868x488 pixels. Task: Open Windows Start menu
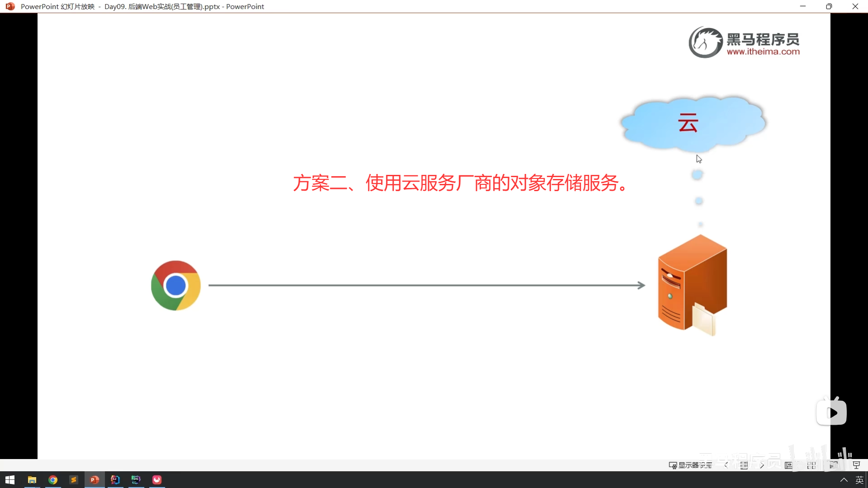[x=10, y=479]
